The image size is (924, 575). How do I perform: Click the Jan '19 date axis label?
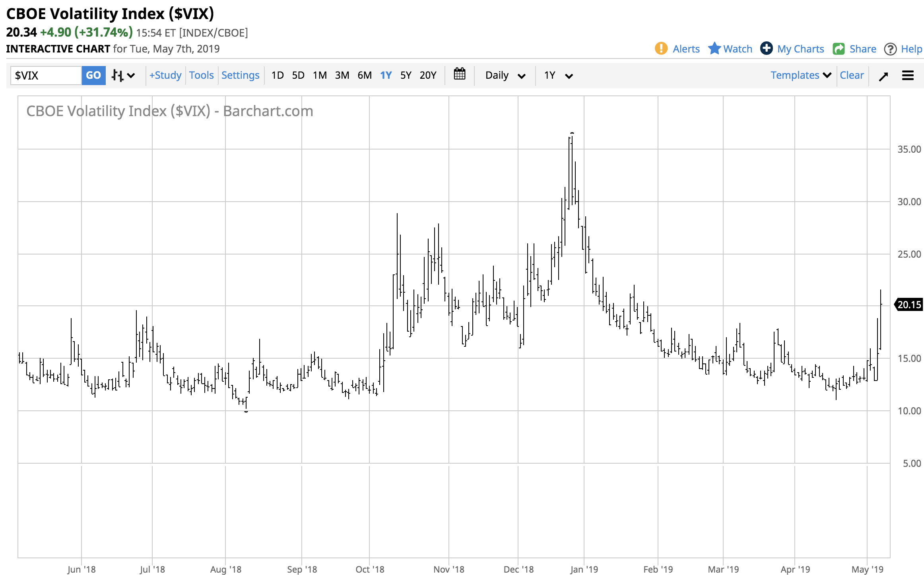tap(584, 569)
